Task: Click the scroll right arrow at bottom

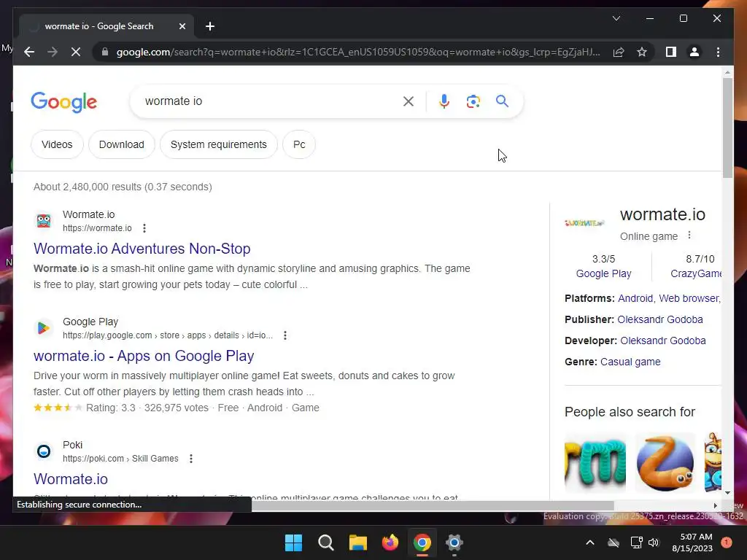Action: click(x=715, y=506)
